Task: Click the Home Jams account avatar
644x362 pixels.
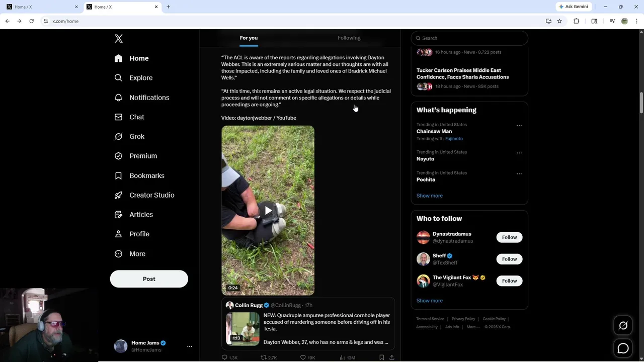Action: [121, 346]
